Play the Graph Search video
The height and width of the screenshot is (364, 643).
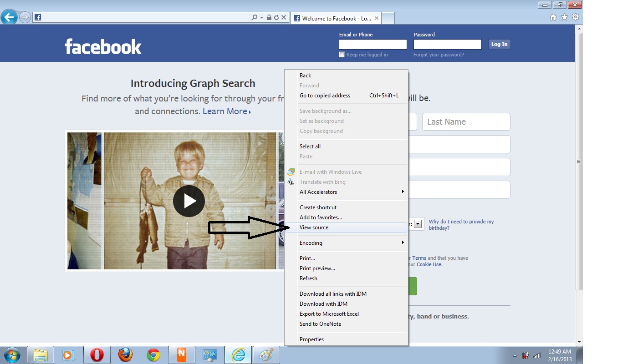tap(189, 201)
